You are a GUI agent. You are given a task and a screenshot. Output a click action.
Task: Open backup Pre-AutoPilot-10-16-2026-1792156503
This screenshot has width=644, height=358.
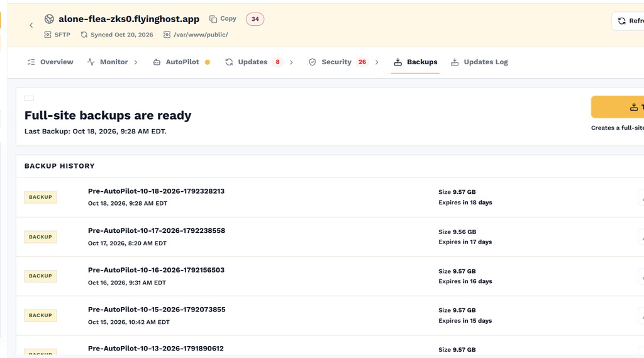click(x=156, y=270)
